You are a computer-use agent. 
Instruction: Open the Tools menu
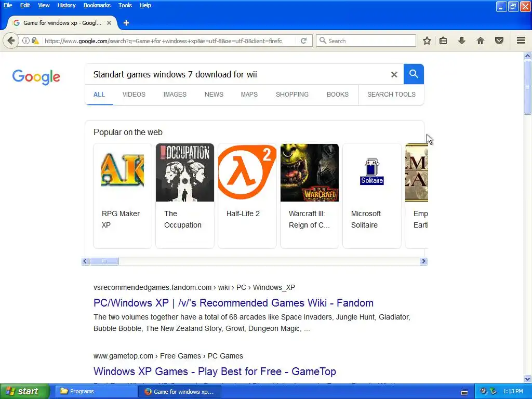tap(125, 5)
